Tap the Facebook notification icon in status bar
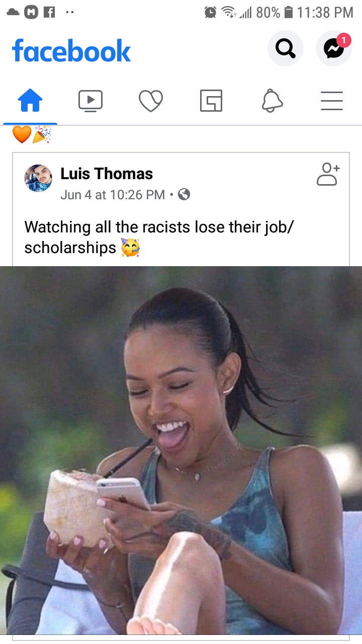The image size is (362, 644). pyautogui.click(x=49, y=12)
